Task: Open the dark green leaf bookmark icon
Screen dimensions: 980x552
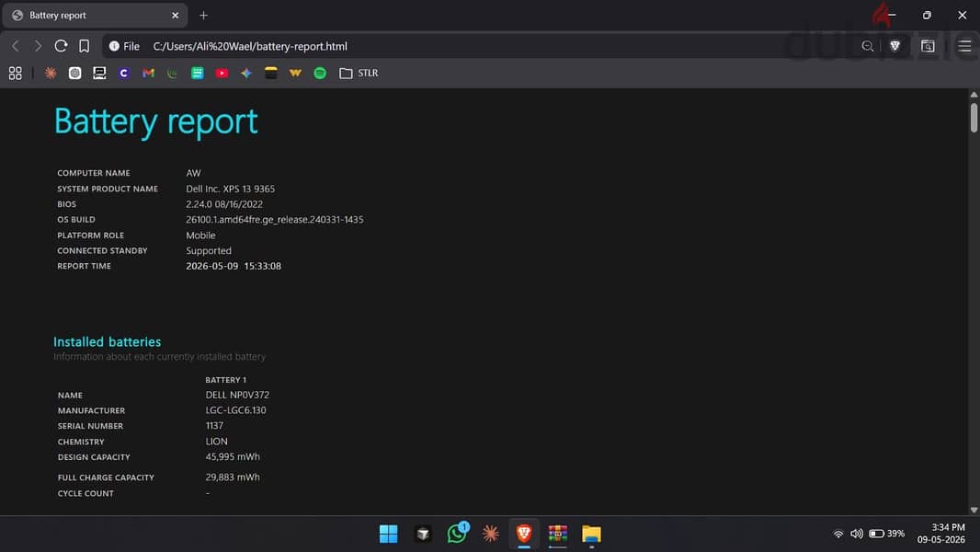Action: [x=173, y=74]
